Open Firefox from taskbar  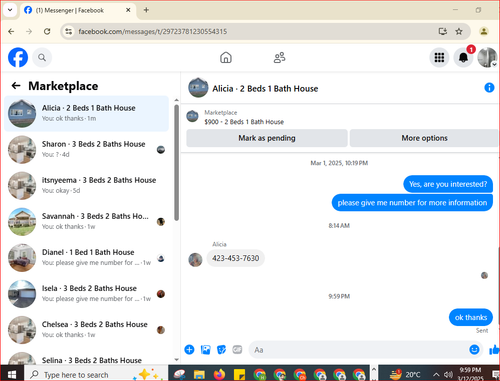[x=219, y=375]
